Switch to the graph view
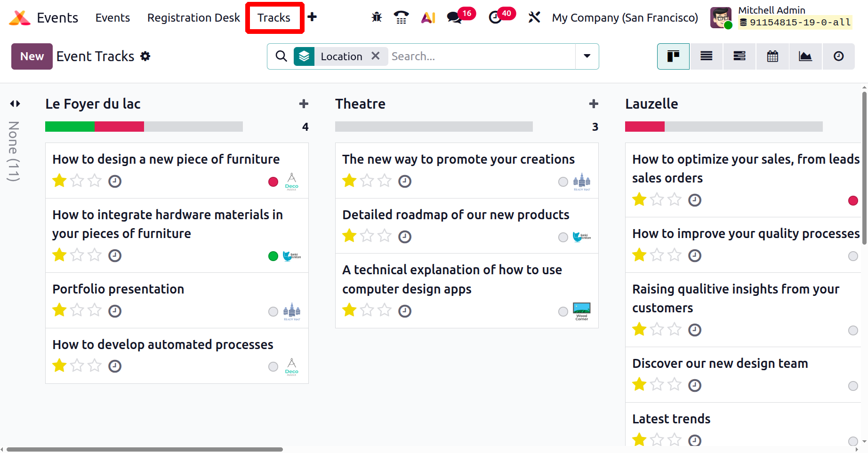The width and height of the screenshot is (868, 453). tap(805, 56)
